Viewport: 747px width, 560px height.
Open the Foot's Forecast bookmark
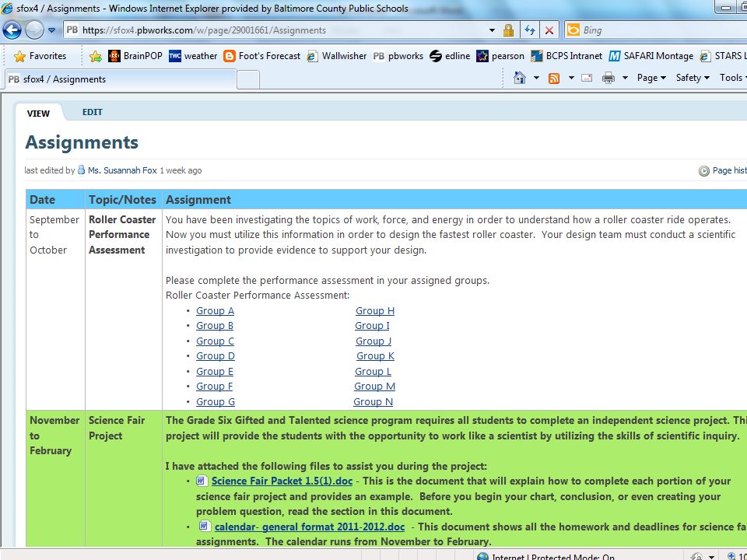262,56
